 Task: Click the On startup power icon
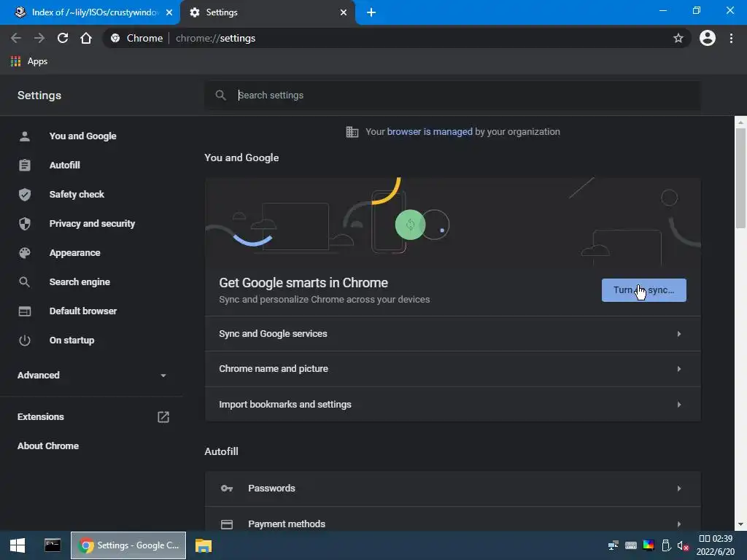pyautogui.click(x=25, y=341)
